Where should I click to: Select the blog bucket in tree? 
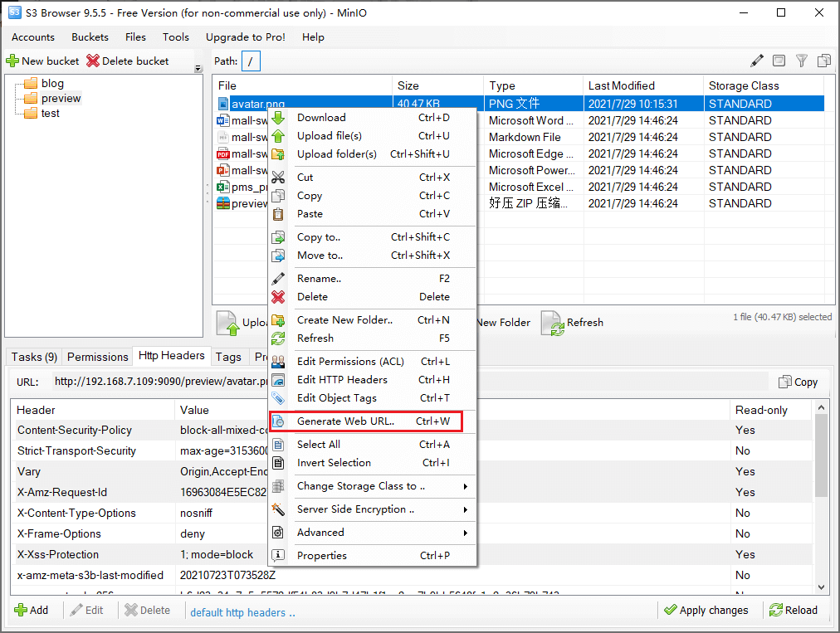[x=52, y=83]
